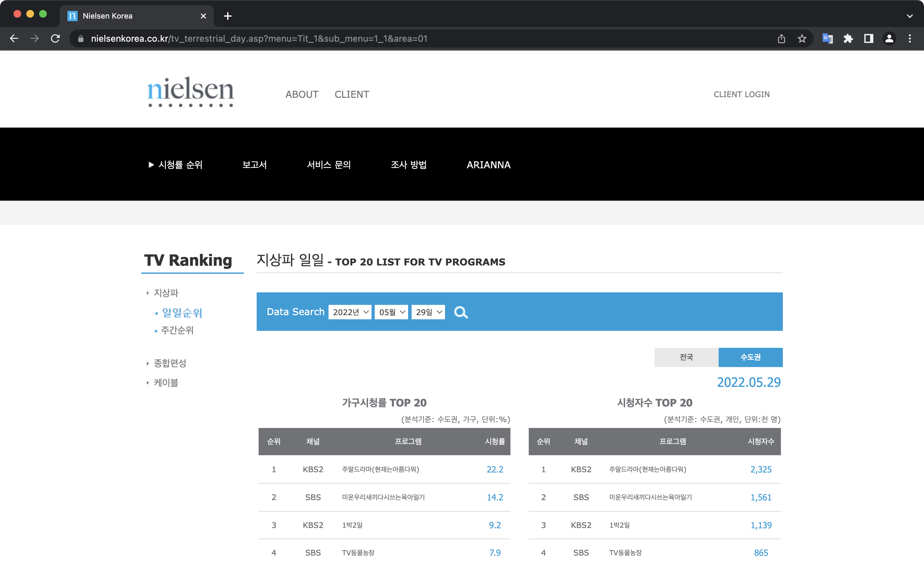Select 서비스 문의 in navigation bar
This screenshot has height=561, width=924.
(329, 165)
